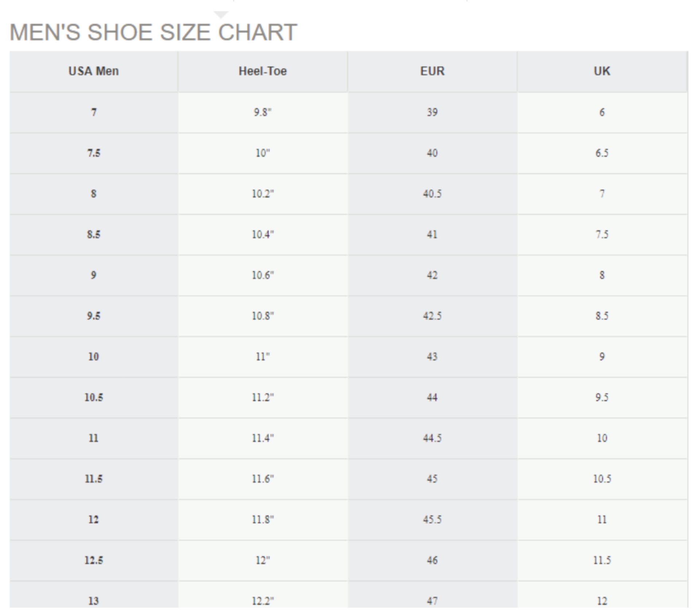The width and height of the screenshot is (700, 612).
Task: Select the Heel-Toe column header
Action: (x=262, y=71)
